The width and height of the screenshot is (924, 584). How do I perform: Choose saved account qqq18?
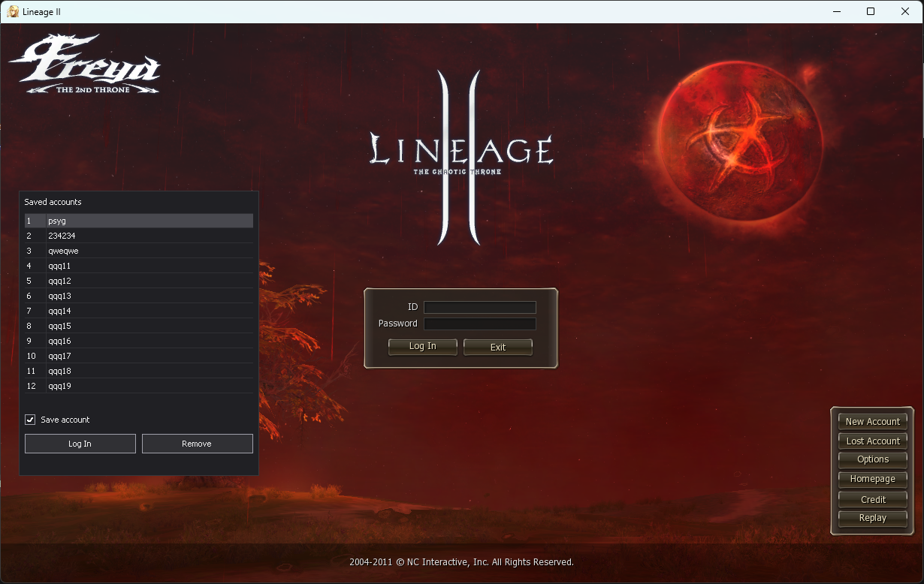[x=139, y=371]
